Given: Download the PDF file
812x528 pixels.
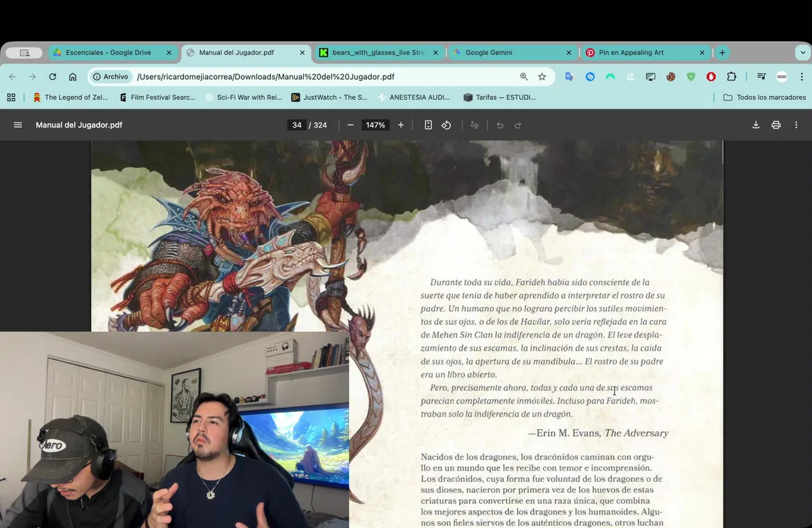Looking at the screenshot, I should pyautogui.click(x=756, y=125).
